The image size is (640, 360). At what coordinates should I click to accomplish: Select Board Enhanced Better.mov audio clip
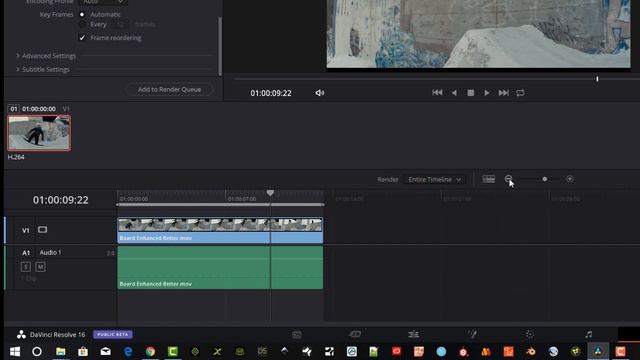coord(220,267)
